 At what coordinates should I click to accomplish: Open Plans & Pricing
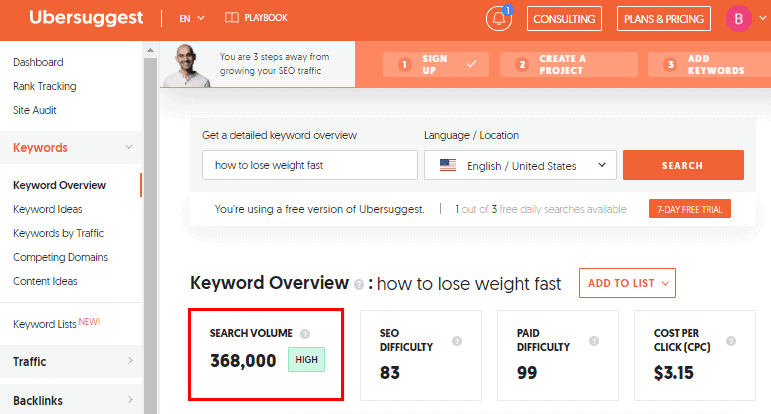pyautogui.click(x=664, y=19)
